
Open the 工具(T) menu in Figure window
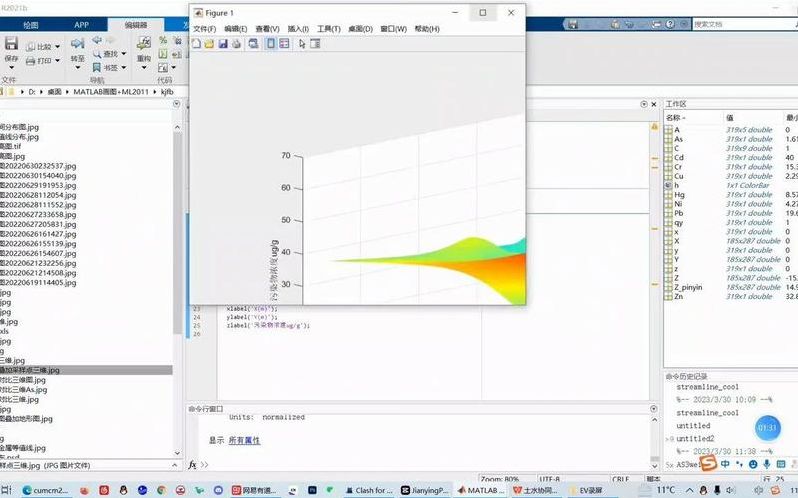(328, 29)
